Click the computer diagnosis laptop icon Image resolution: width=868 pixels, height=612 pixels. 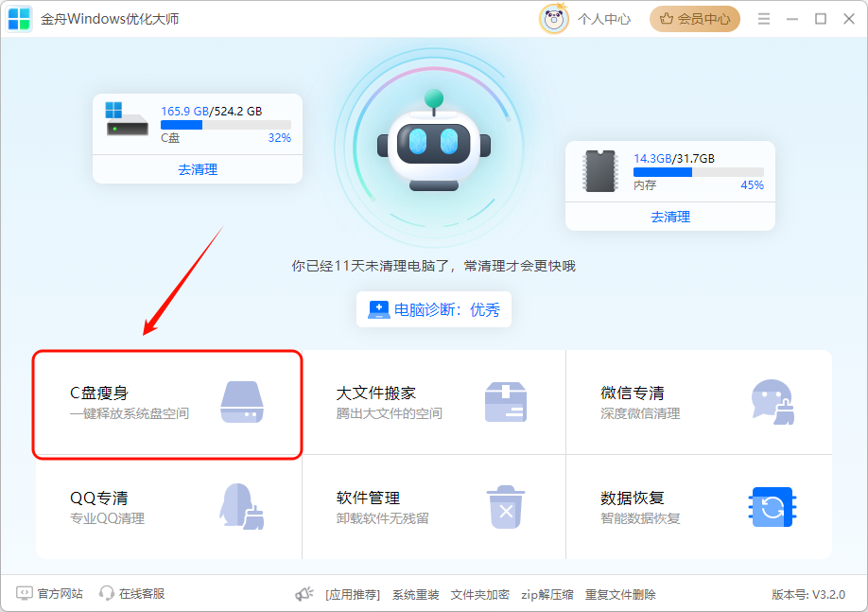(379, 309)
